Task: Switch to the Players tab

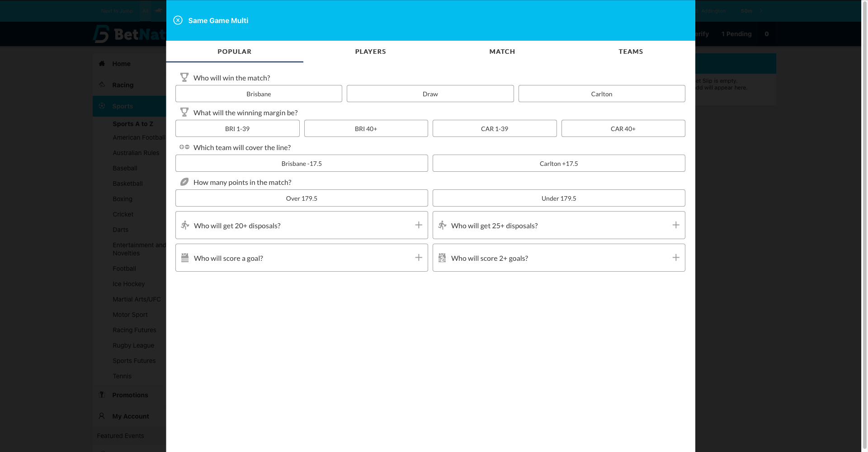Action: coord(370,52)
